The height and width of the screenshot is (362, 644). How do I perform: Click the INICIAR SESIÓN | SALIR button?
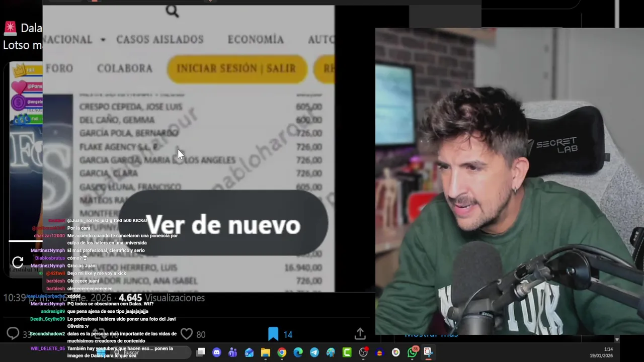point(236,68)
